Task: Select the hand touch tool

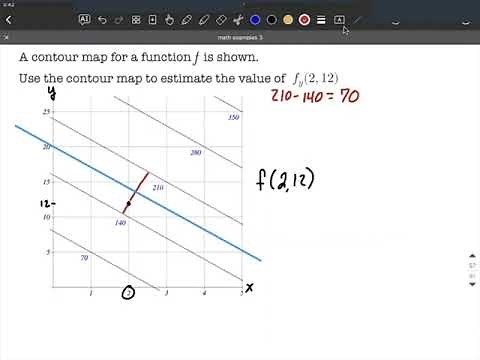Action: [169, 20]
